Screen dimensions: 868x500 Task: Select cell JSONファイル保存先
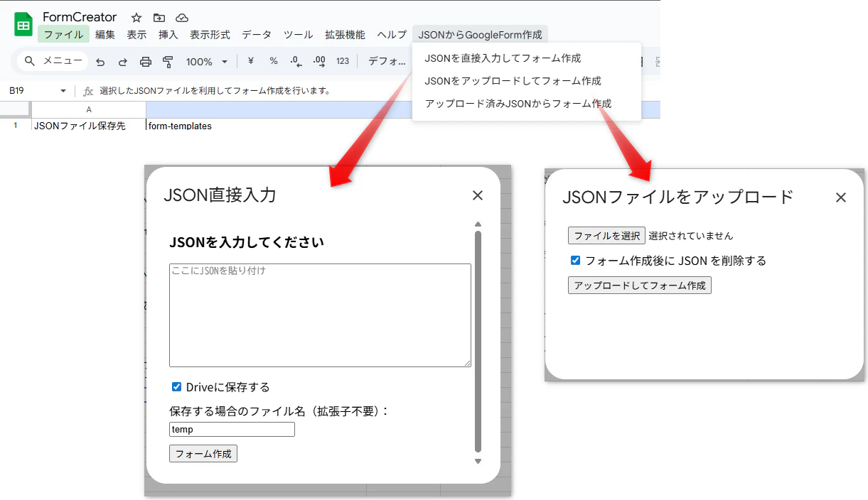[x=89, y=126]
